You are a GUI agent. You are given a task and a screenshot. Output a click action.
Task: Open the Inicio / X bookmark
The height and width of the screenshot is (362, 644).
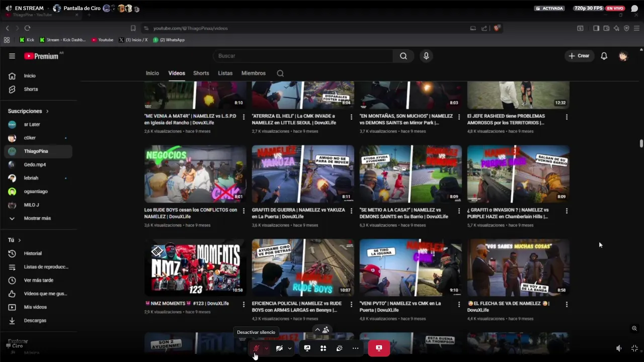(x=133, y=40)
